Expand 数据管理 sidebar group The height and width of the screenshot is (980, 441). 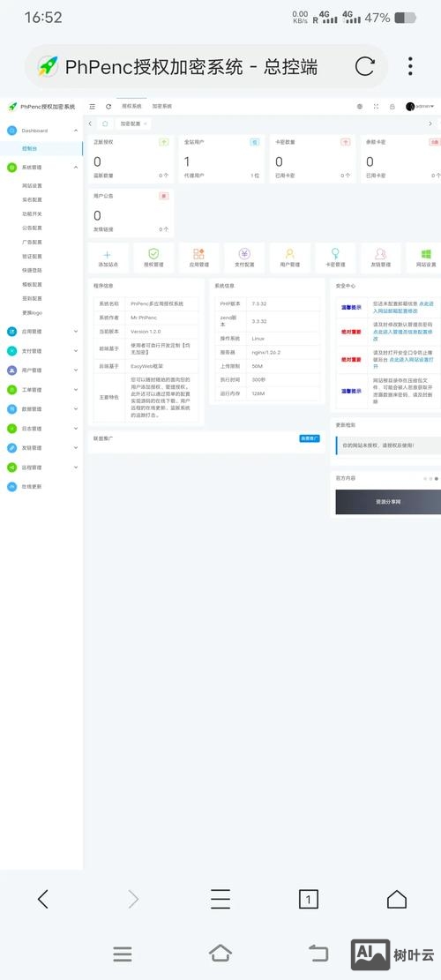coord(41,408)
